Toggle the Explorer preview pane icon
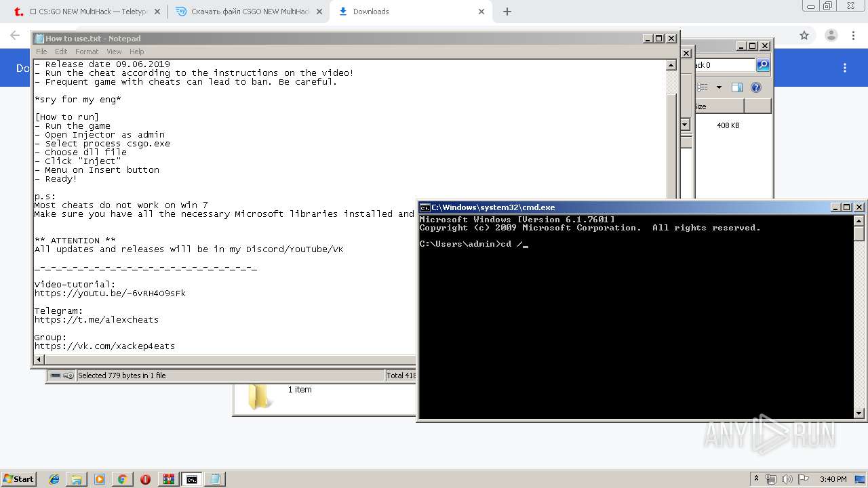 737,87
